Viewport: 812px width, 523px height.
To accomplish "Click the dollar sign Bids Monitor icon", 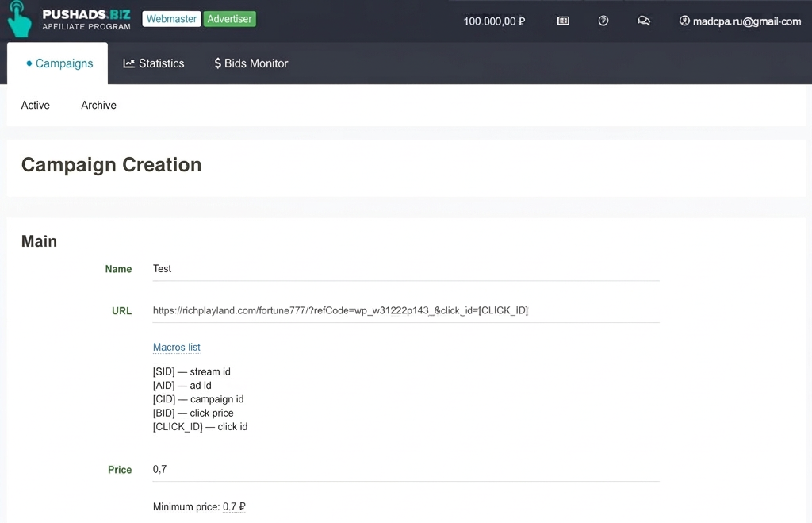I will coord(217,63).
